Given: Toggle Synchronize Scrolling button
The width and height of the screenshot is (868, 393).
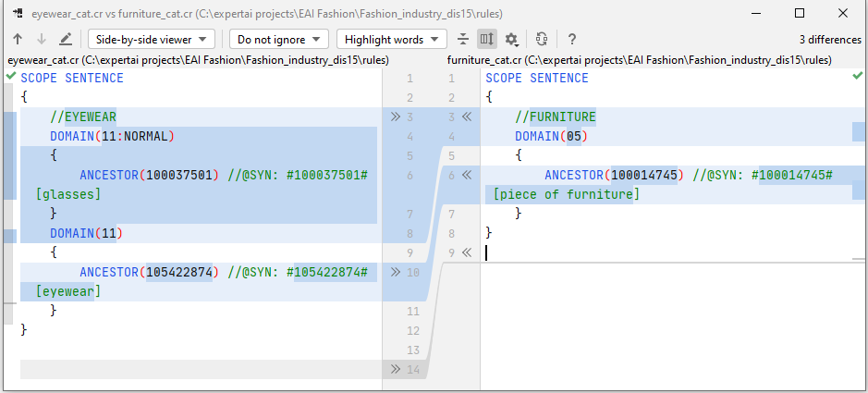Looking at the screenshot, I should pyautogui.click(x=487, y=40).
